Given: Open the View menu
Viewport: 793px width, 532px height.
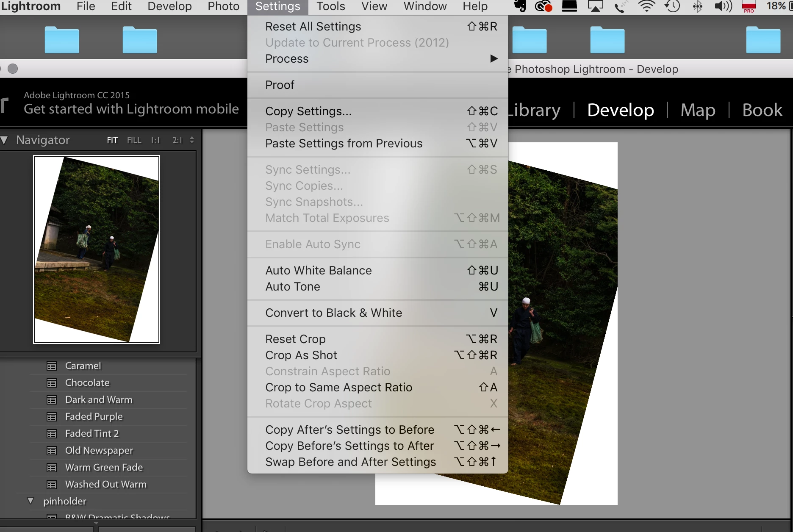Looking at the screenshot, I should (x=374, y=6).
